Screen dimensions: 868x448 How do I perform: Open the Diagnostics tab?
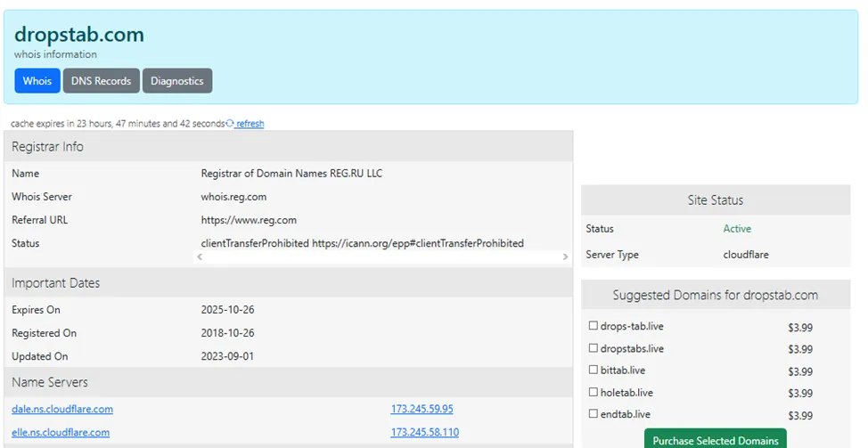coord(177,81)
